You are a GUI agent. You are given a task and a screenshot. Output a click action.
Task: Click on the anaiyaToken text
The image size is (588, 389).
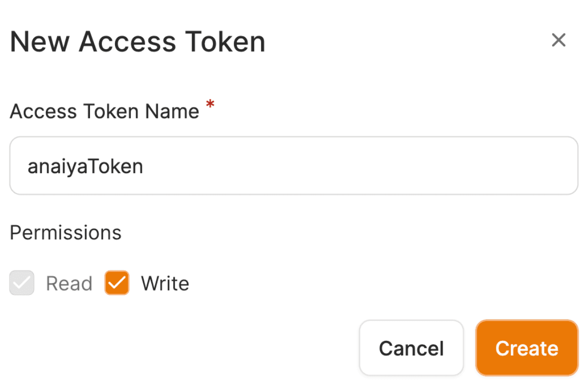tap(86, 166)
